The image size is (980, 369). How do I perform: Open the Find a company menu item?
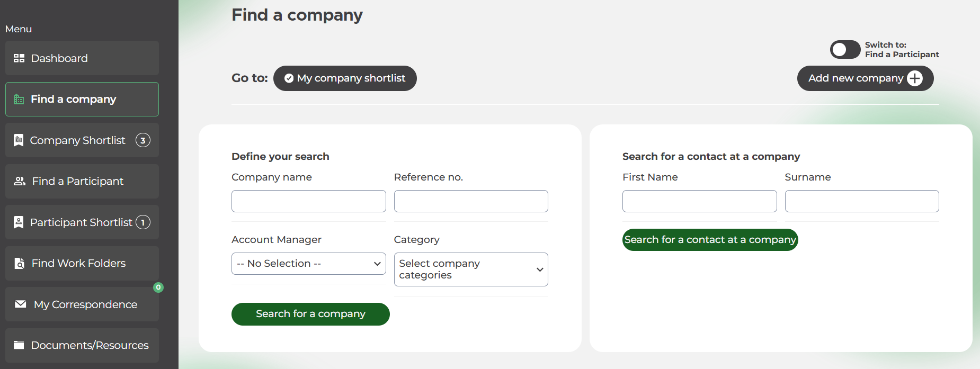tap(82, 99)
